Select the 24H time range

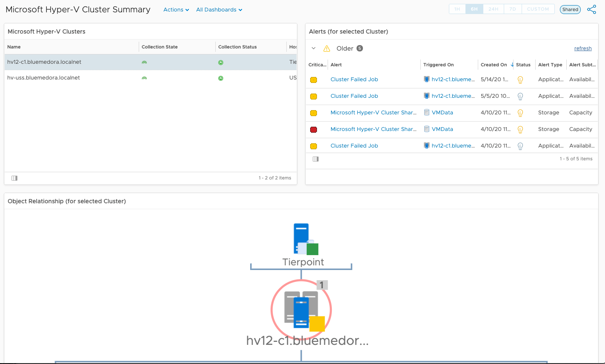(x=494, y=9)
